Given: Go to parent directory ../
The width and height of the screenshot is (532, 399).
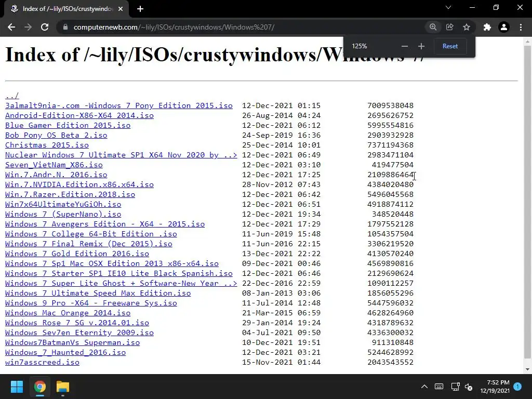Looking at the screenshot, I should (x=12, y=96).
